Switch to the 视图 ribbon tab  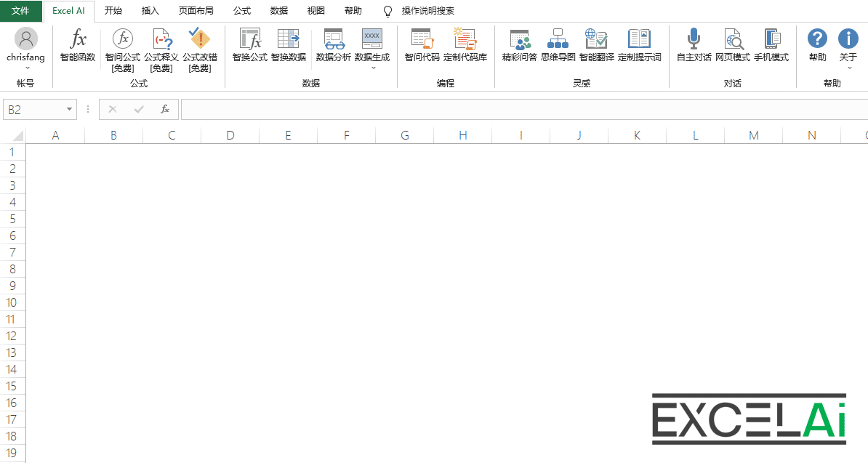point(316,10)
